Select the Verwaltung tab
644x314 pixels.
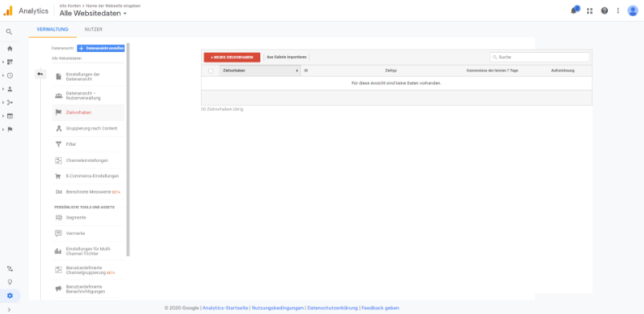coord(53,30)
